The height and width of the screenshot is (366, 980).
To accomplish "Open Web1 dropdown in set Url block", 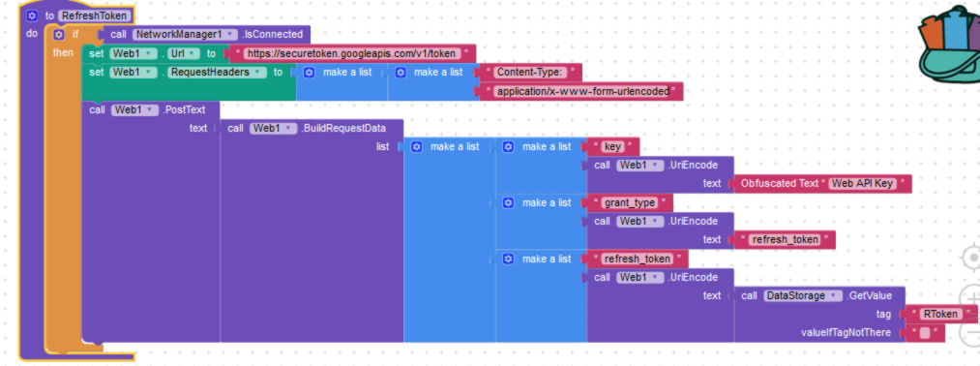I will pyautogui.click(x=134, y=54).
